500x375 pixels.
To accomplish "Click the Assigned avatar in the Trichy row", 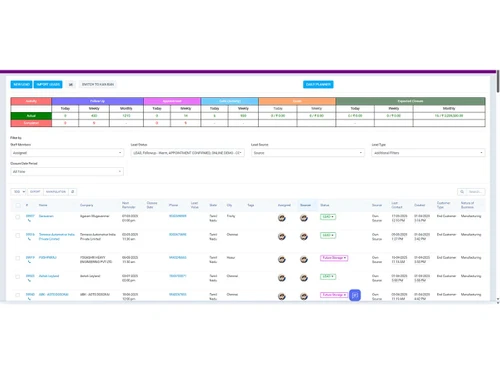I will click(282, 218).
